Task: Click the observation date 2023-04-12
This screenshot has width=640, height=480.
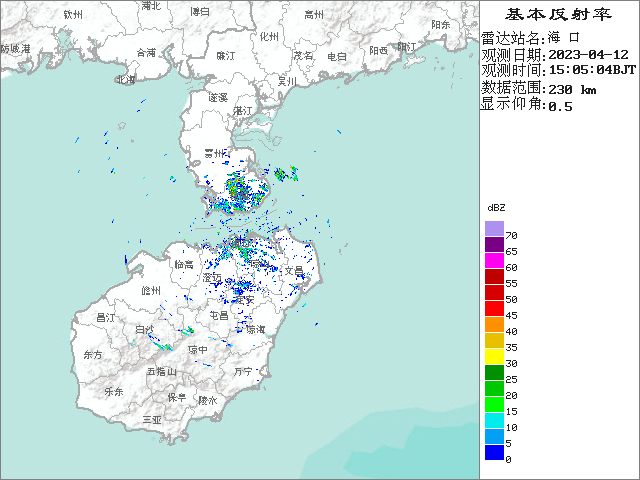Action: click(588, 54)
